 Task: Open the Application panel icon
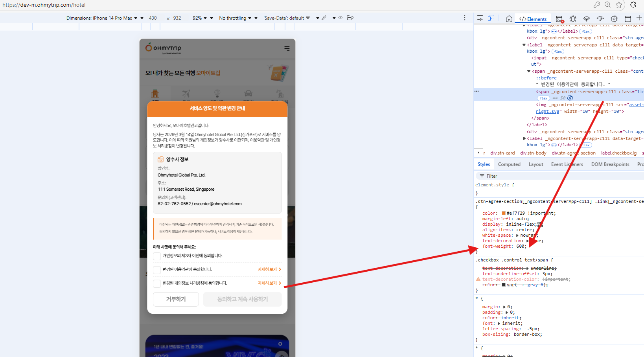[x=628, y=18]
